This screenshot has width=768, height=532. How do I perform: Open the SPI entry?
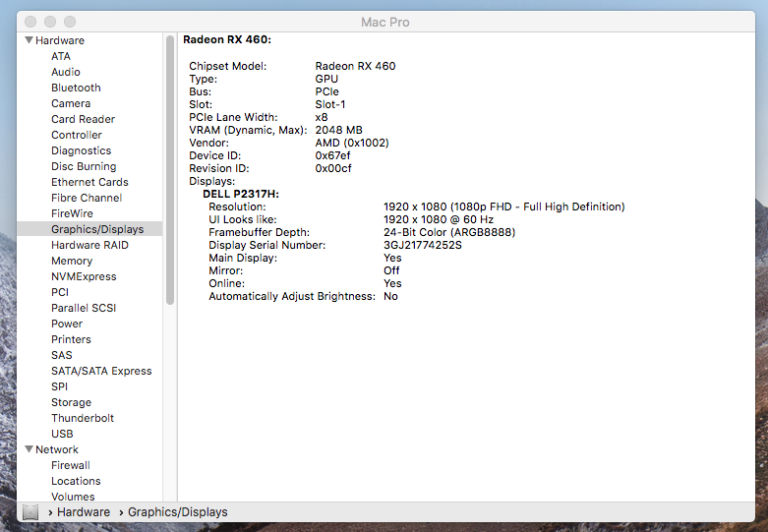59,386
